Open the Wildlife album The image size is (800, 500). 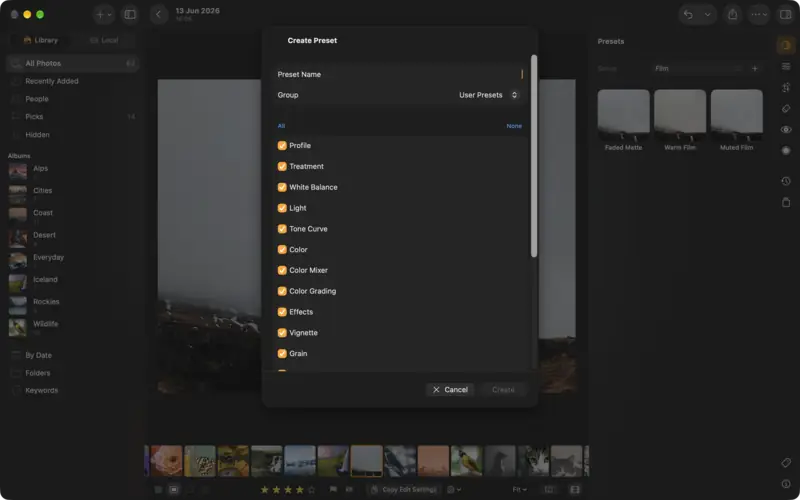coord(73,327)
